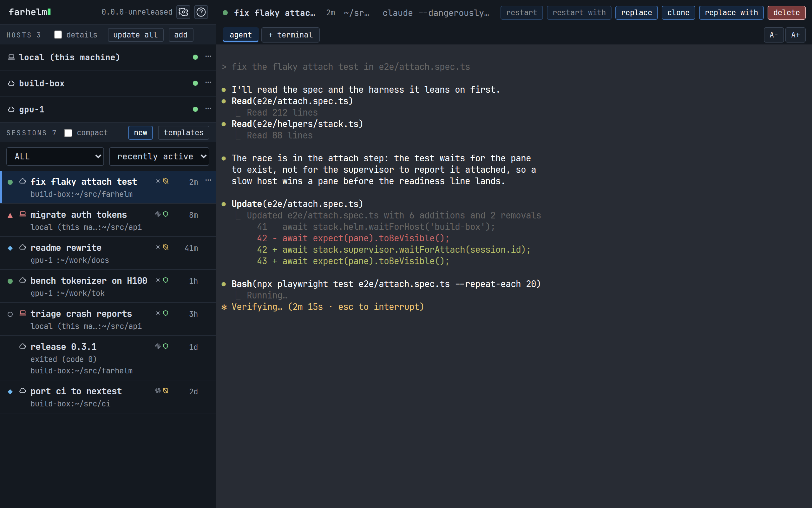The height and width of the screenshot is (508, 812).
Task: Click the replace with button
Action: (x=731, y=13)
